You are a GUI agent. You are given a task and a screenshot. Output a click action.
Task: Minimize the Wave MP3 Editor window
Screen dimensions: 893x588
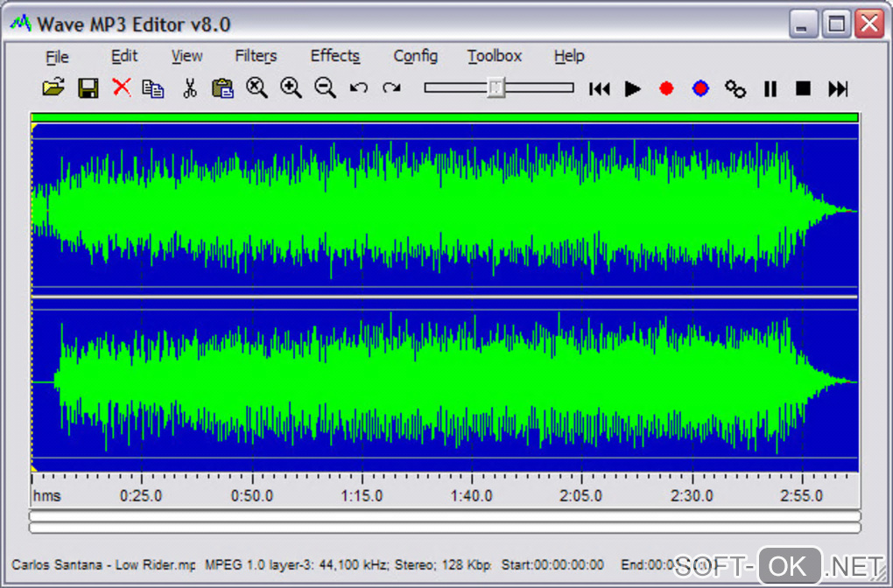coord(803,24)
